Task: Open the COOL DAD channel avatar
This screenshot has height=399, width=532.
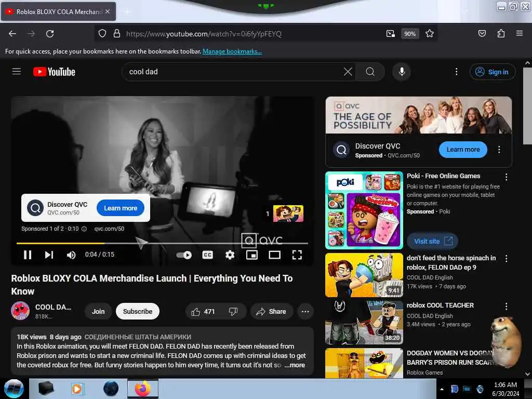Action: [x=20, y=311]
